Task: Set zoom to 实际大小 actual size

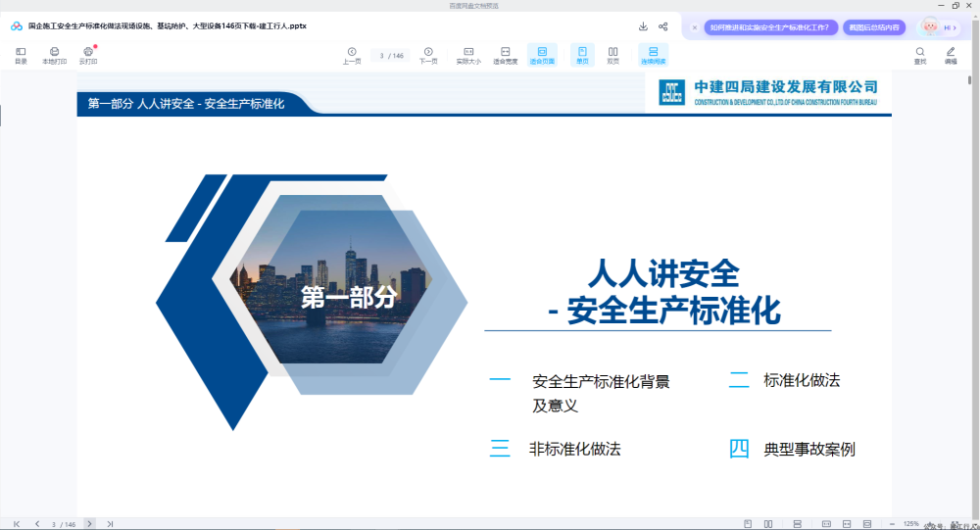Action: point(468,55)
